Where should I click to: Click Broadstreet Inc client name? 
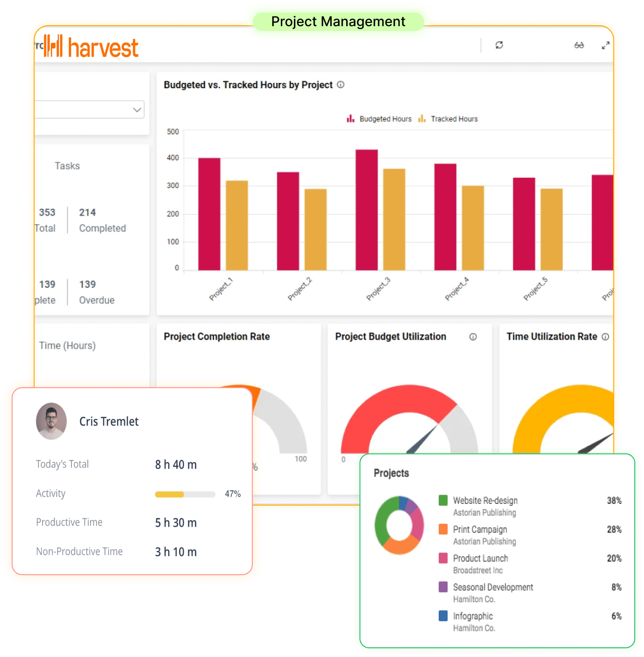click(478, 570)
